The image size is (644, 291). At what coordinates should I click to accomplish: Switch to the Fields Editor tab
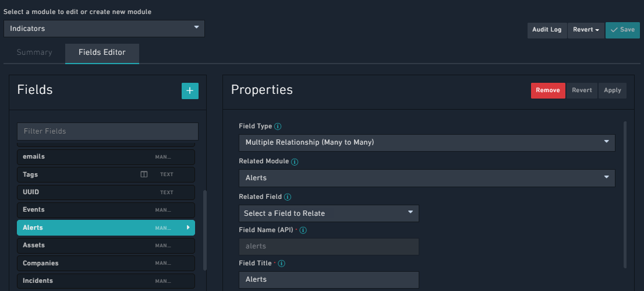pos(102,54)
